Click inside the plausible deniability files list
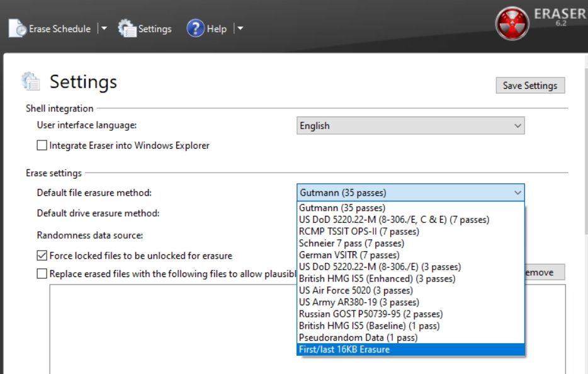Screen dimensions: 588x374 172,329
